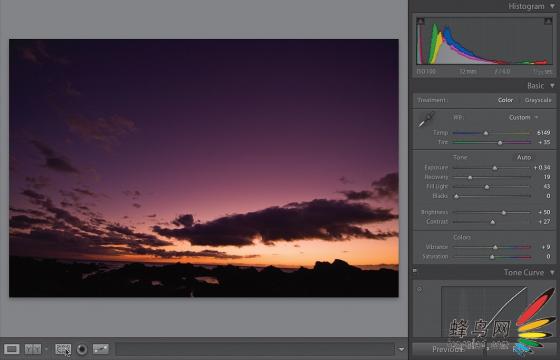Select the Color treatment

click(505, 100)
